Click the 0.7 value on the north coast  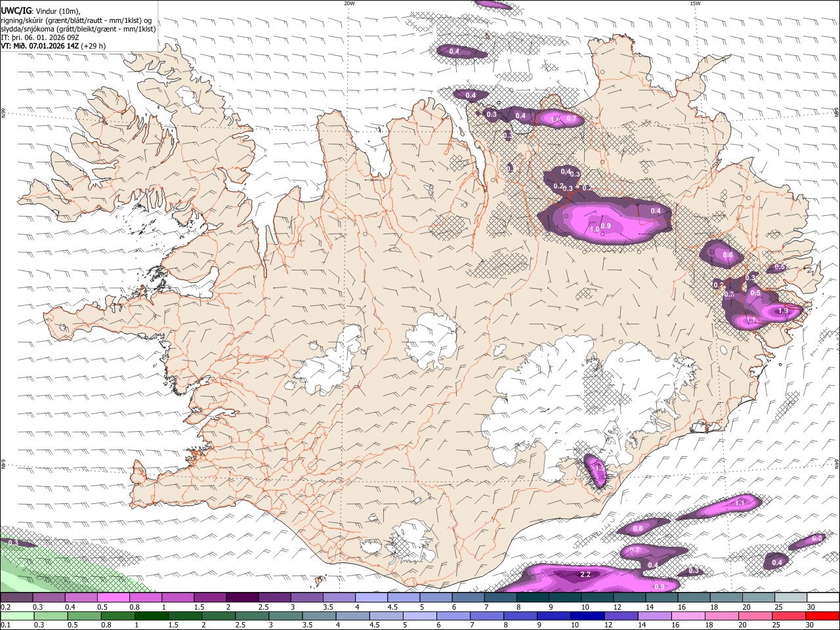572,119
